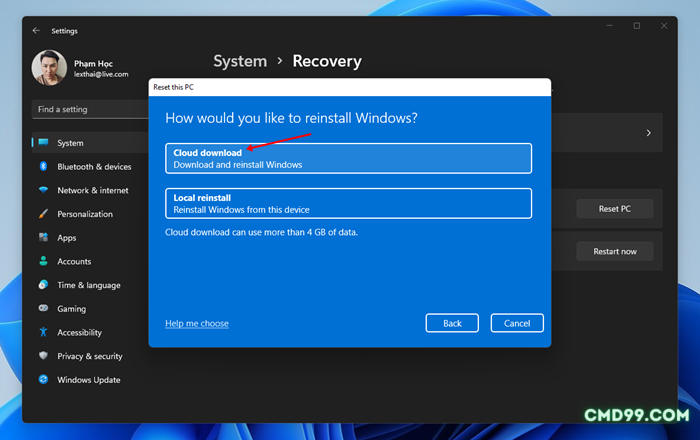Click the Time & language globe icon

point(43,285)
